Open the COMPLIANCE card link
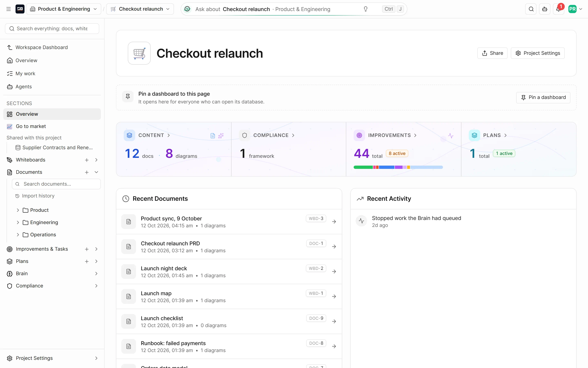588x368 pixels. click(274, 135)
